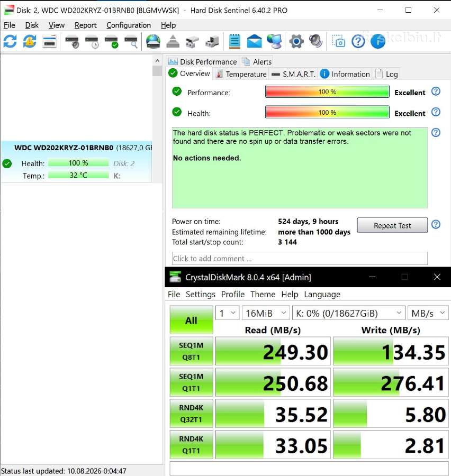
Task: Open CrystalDiskMark File menu
Action: 174,294
